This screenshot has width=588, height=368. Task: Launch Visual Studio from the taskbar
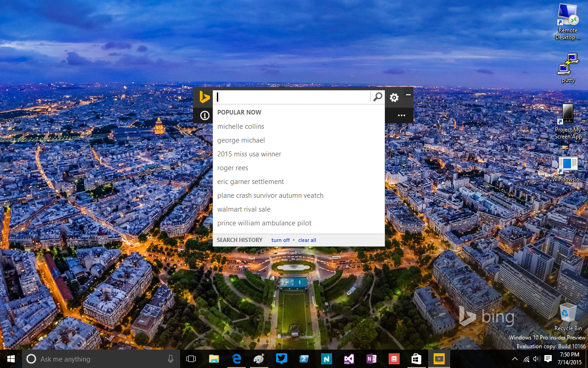[x=349, y=359]
